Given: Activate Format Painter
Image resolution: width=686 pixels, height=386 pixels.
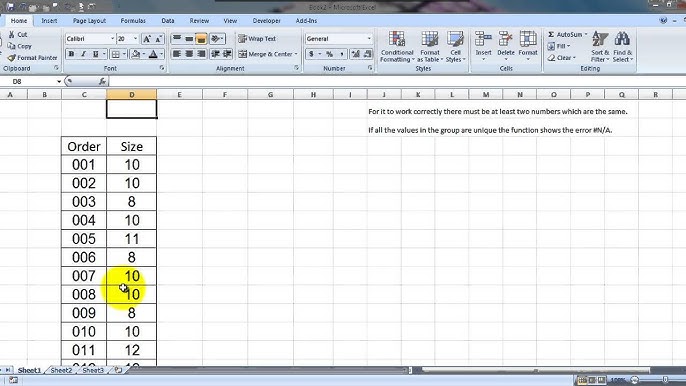Looking at the screenshot, I should coord(33,57).
